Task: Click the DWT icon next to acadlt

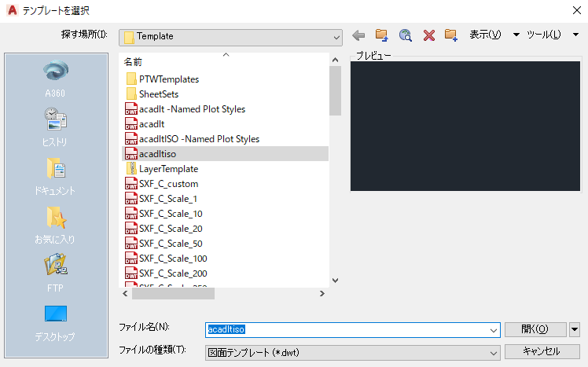Action: (130, 123)
